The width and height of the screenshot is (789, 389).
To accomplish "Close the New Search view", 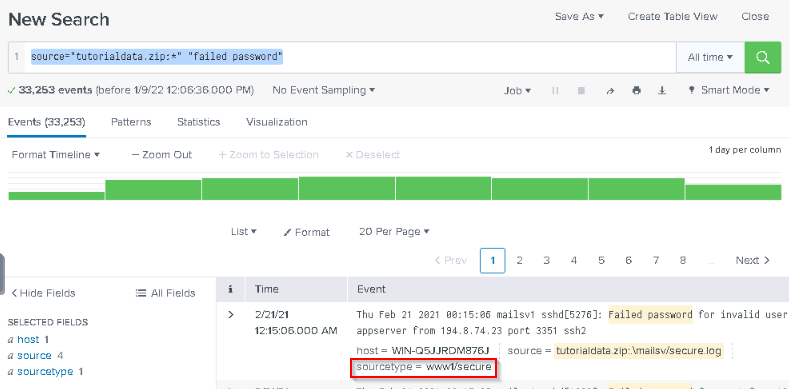I will pyautogui.click(x=755, y=16).
